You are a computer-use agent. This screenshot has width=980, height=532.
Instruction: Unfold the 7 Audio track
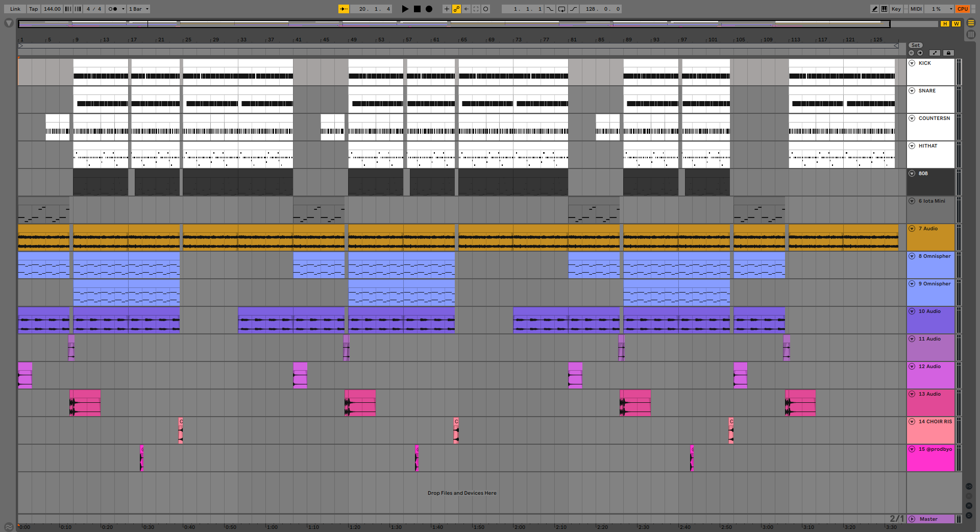pyautogui.click(x=912, y=229)
